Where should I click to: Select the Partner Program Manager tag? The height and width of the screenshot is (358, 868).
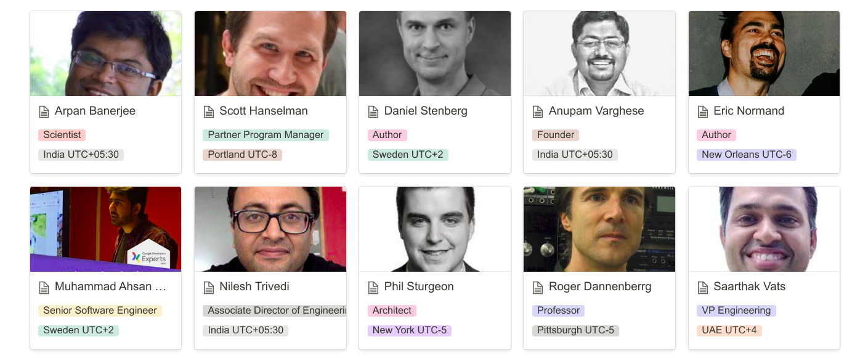(x=266, y=135)
